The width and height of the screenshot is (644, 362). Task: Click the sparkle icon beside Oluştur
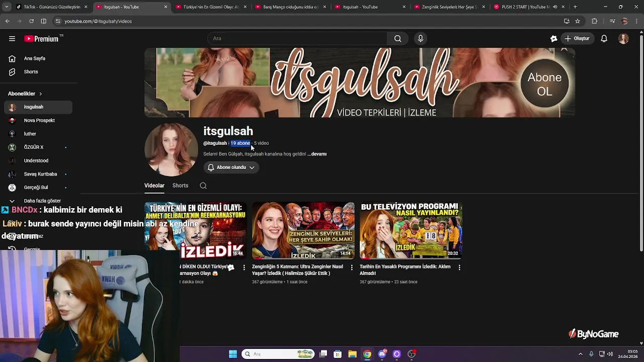553,39
